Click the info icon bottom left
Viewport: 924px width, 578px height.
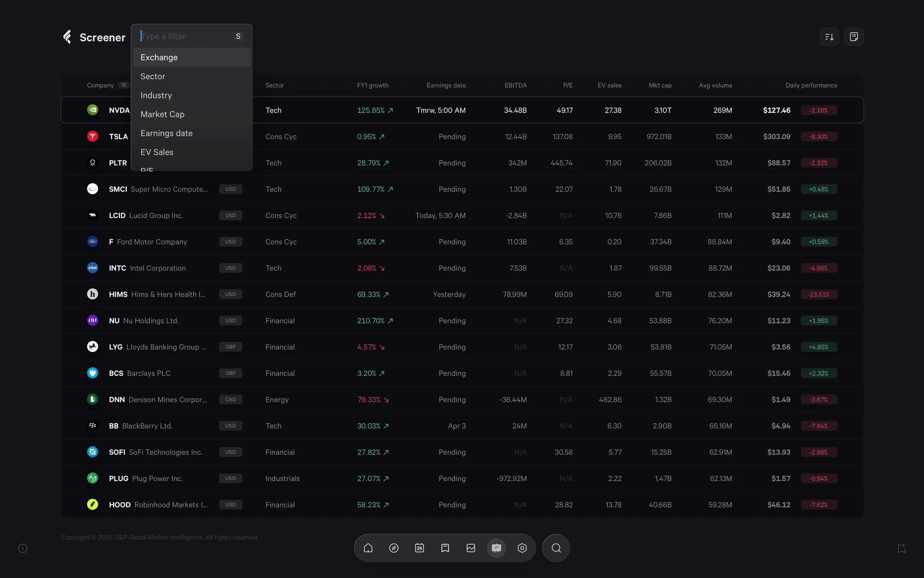[x=23, y=548]
